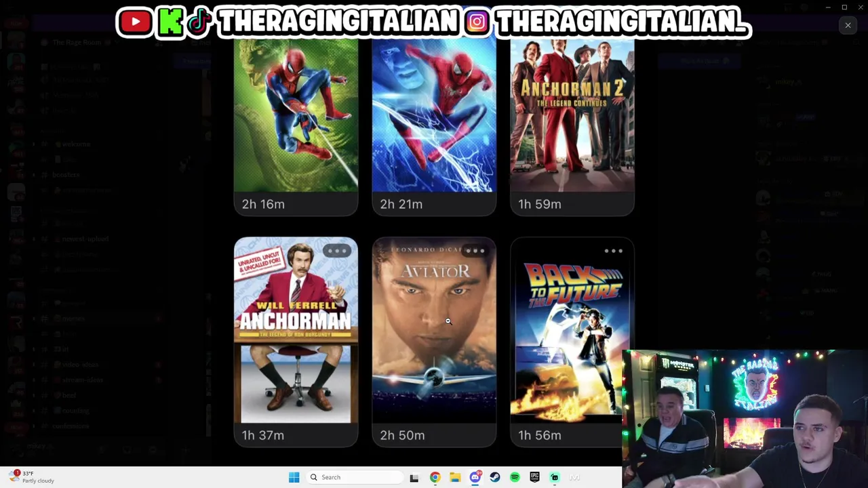Launch Epic Games from the taskbar
Viewport: 868px width, 488px height.
click(x=534, y=477)
